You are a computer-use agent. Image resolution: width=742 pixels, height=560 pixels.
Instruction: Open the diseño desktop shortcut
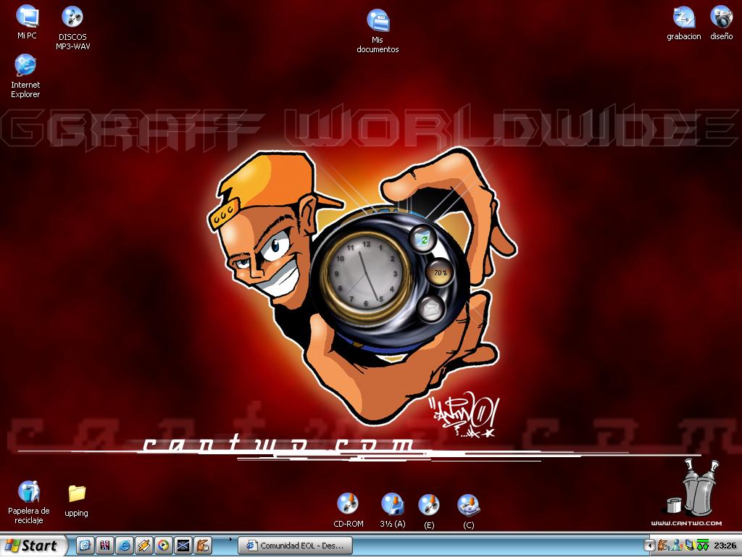click(x=721, y=23)
